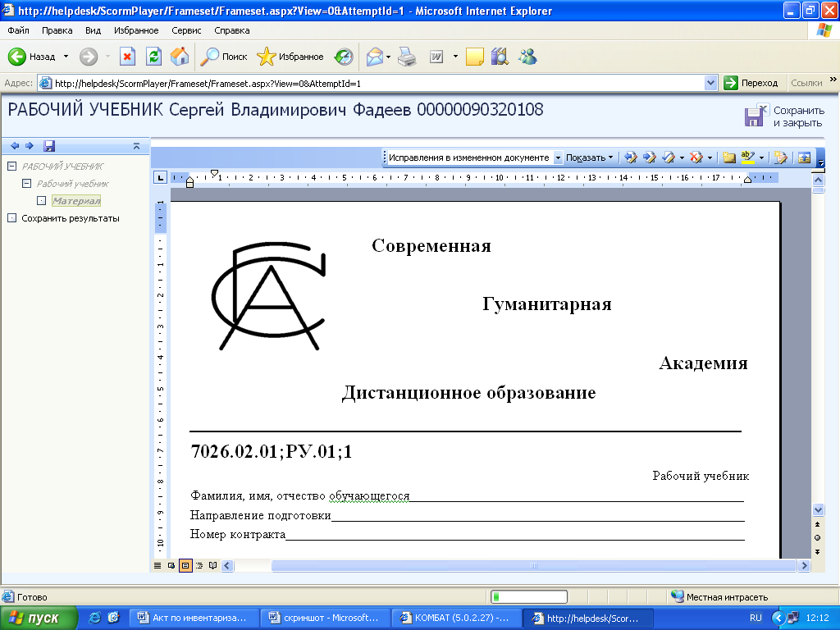Screen dimensions: 840x630
Task: Go to next revision change icon
Action: (650, 157)
